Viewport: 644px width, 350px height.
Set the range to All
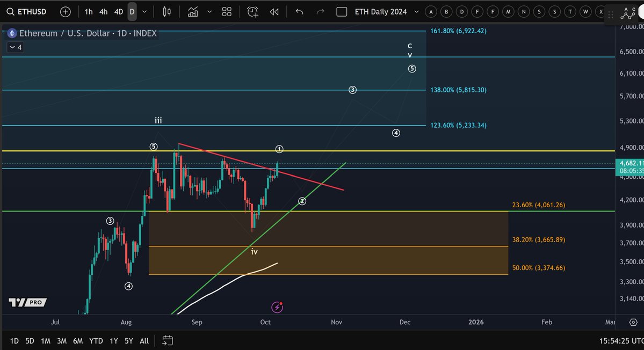pos(144,340)
